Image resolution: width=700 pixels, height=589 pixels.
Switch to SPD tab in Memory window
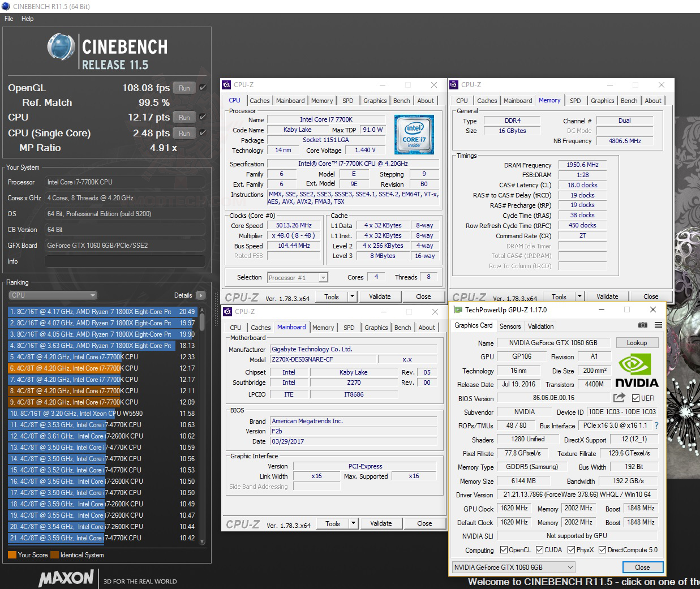[576, 101]
